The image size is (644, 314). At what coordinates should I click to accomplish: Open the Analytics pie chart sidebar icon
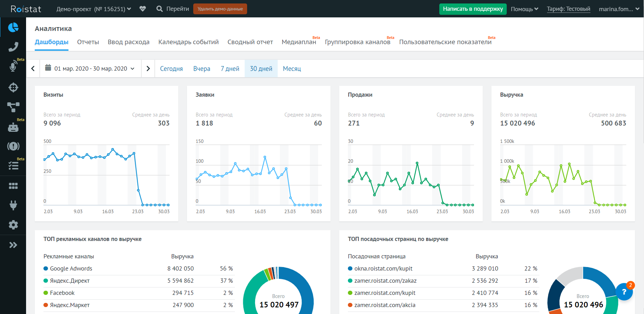click(13, 27)
